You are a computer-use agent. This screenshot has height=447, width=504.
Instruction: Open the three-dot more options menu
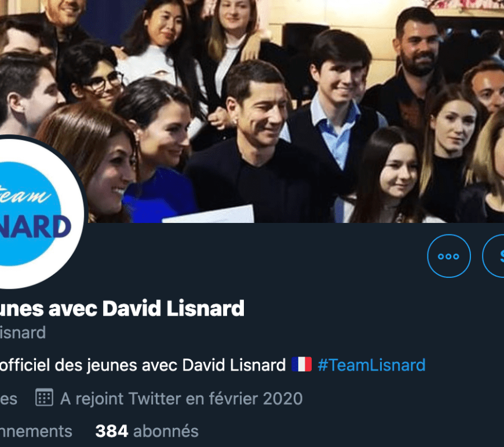tap(449, 256)
